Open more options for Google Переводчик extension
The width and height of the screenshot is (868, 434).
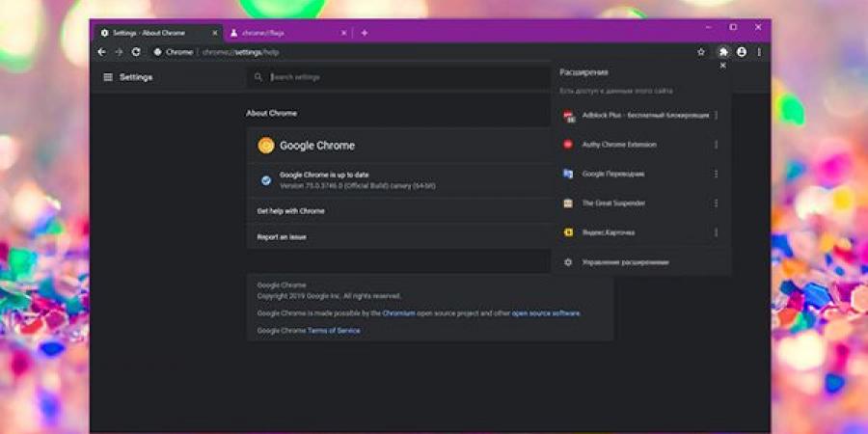click(x=716, y=175)
